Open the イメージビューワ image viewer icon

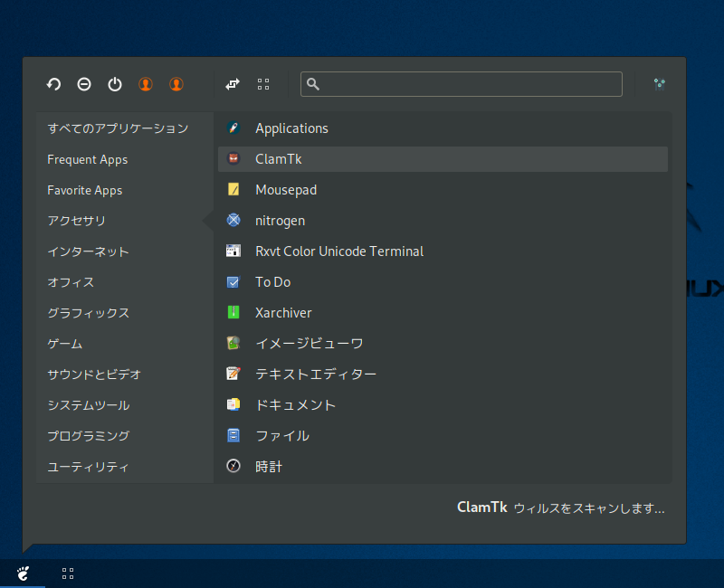[233, 343]
